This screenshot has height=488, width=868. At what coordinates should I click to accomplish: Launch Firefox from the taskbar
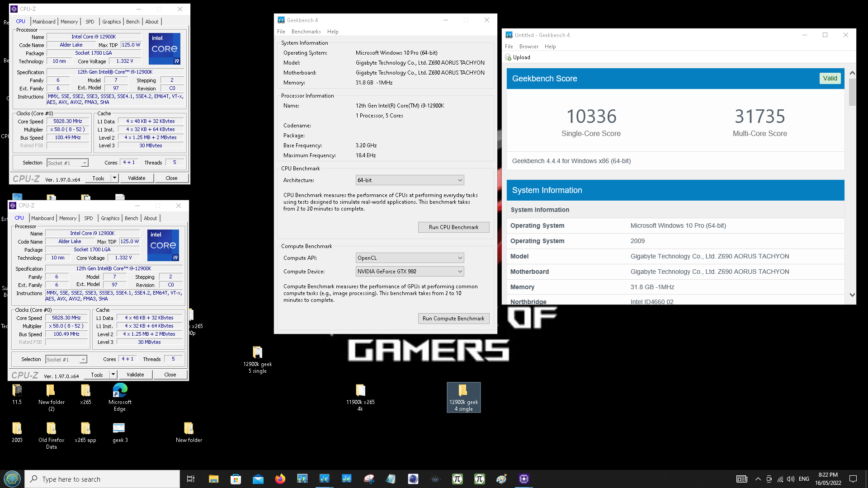[280, 479]
